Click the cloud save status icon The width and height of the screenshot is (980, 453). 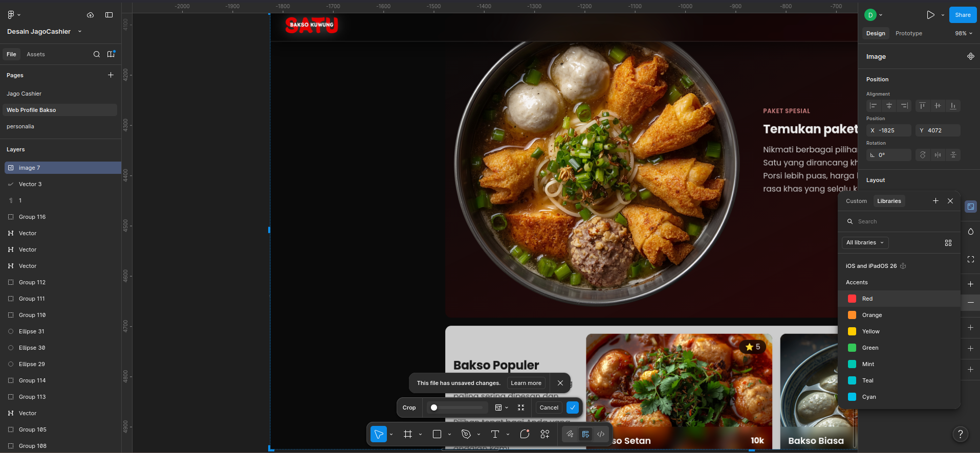pos(91,15)
